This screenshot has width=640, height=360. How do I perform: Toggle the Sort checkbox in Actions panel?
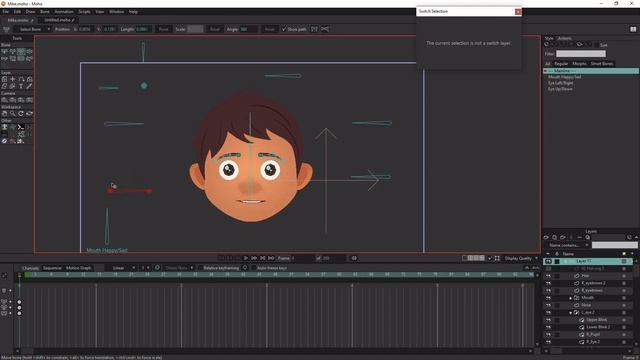coord(596,45)
